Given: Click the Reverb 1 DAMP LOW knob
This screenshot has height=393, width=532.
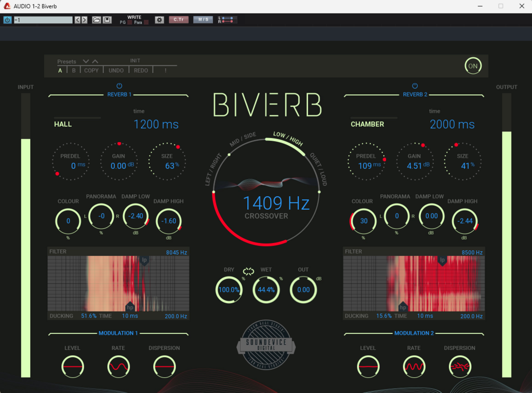Looking at the screenshot, I should click(136, 216).
